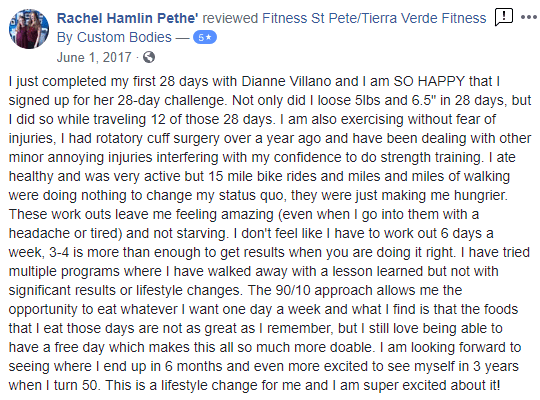Open Rachel Hamlin Pethe' profile name link

[127, 18]
